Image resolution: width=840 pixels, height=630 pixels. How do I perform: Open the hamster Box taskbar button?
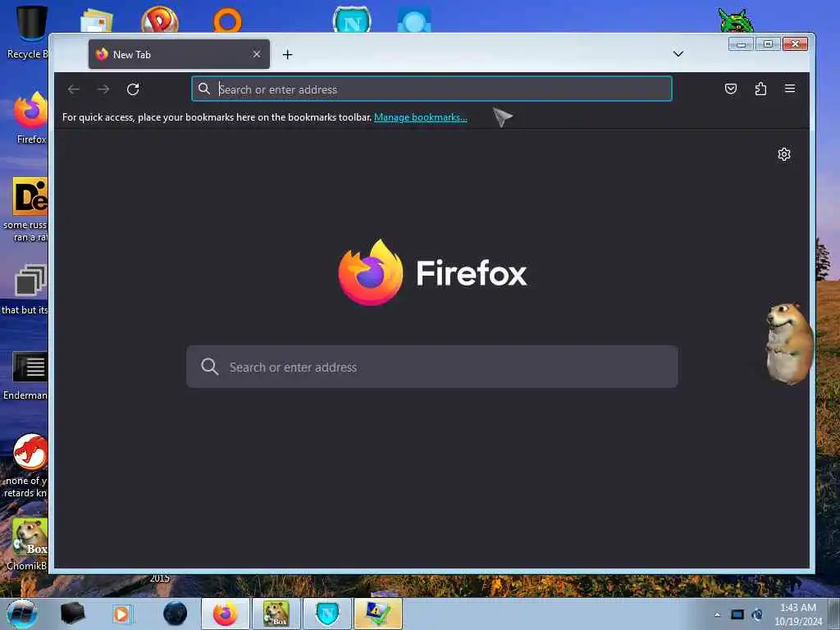coord(276,614)
